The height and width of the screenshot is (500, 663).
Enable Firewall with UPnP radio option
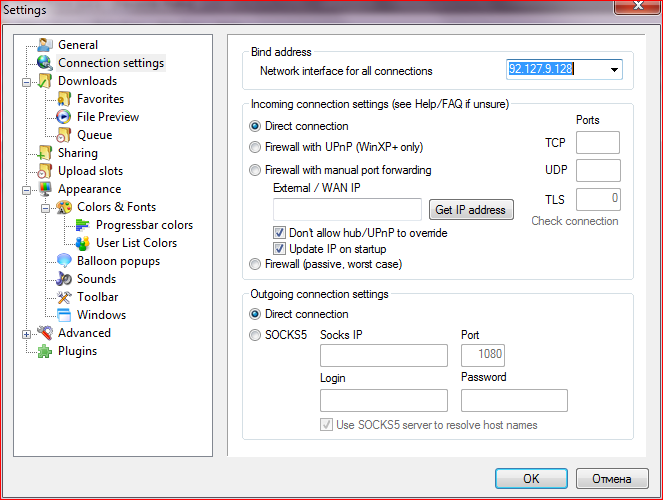pos(255,147)
